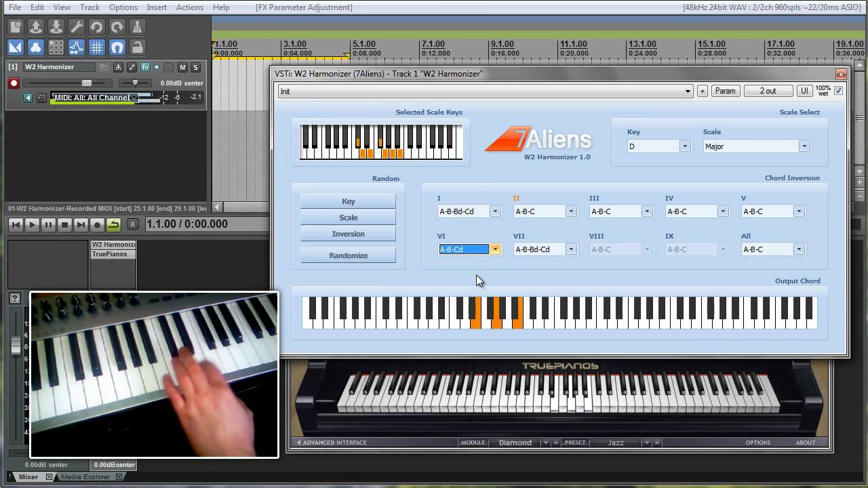Click the 2 out button
868x488 pixels.
pos(768,91)
